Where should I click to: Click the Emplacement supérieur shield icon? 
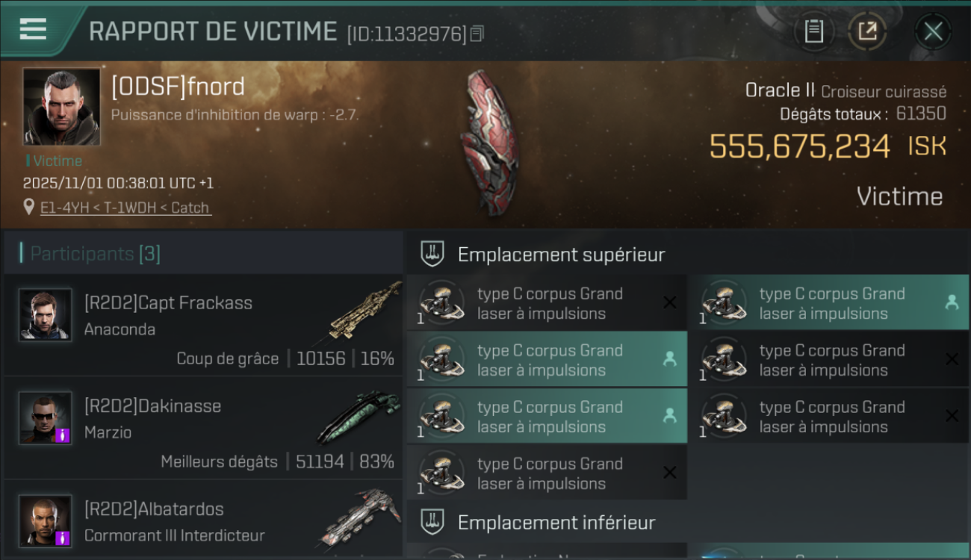pyautogui.click(x=432, y=254)
